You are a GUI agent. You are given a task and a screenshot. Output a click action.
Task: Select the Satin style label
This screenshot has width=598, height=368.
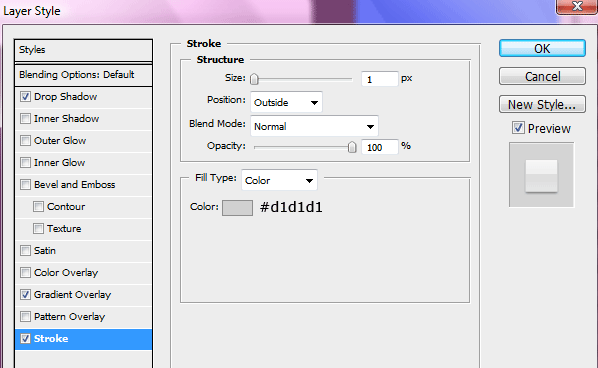click(45, 251)
